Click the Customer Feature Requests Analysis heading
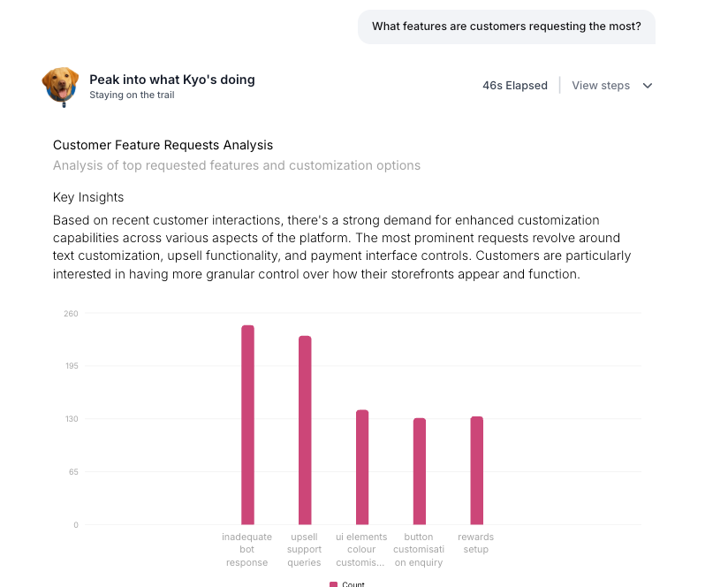 (163, 145)
